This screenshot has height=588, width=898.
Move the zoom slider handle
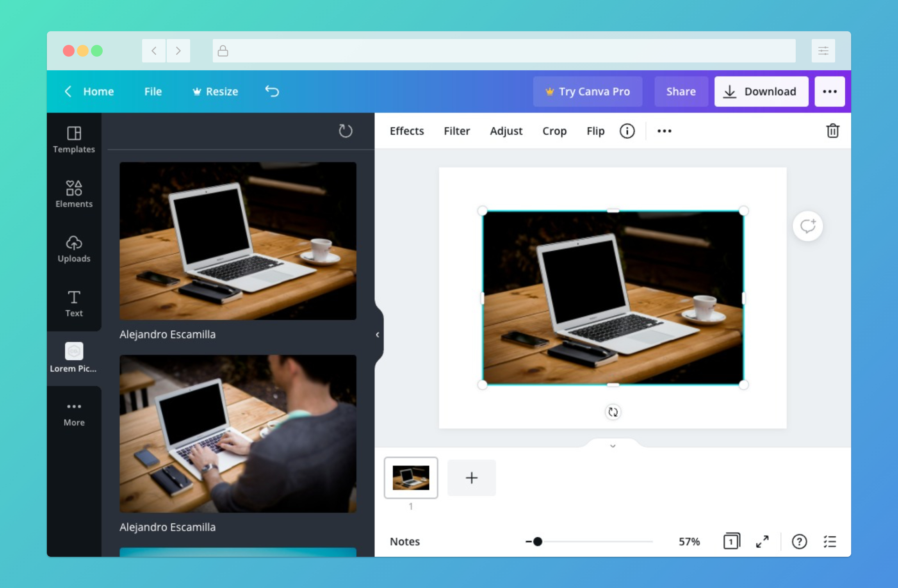537,541
